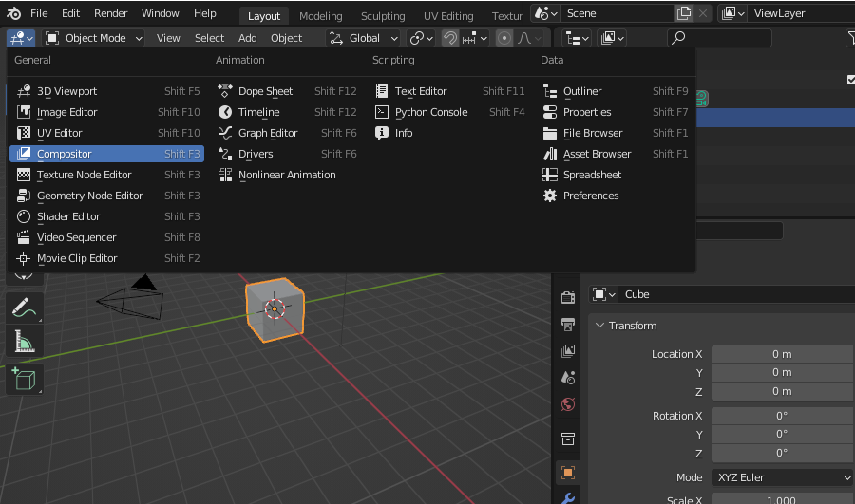
Task: Select the Measure tool in toolbar
Action: (24, 342)
